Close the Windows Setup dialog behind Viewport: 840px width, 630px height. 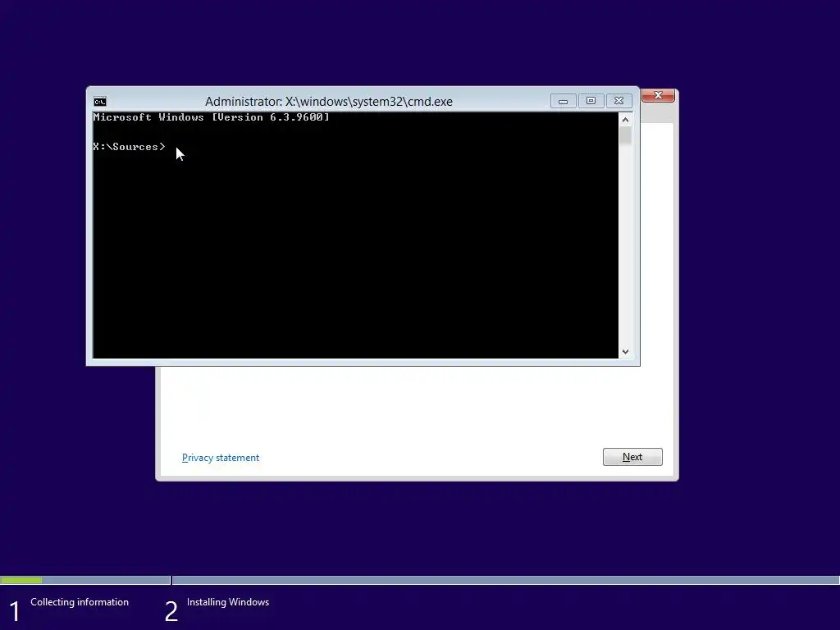[658, 95]
